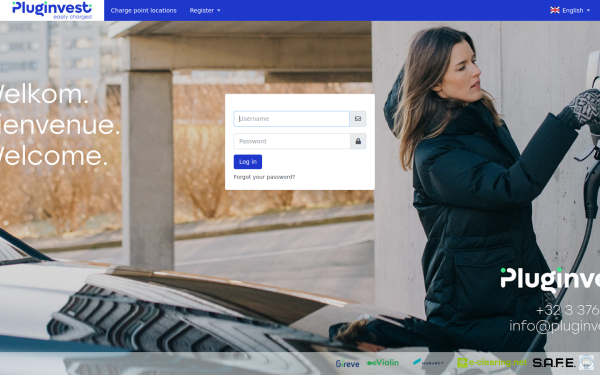Click the round seal logo after S.A.F.E.
Screen dimensions: 600x375
(586, 362)
